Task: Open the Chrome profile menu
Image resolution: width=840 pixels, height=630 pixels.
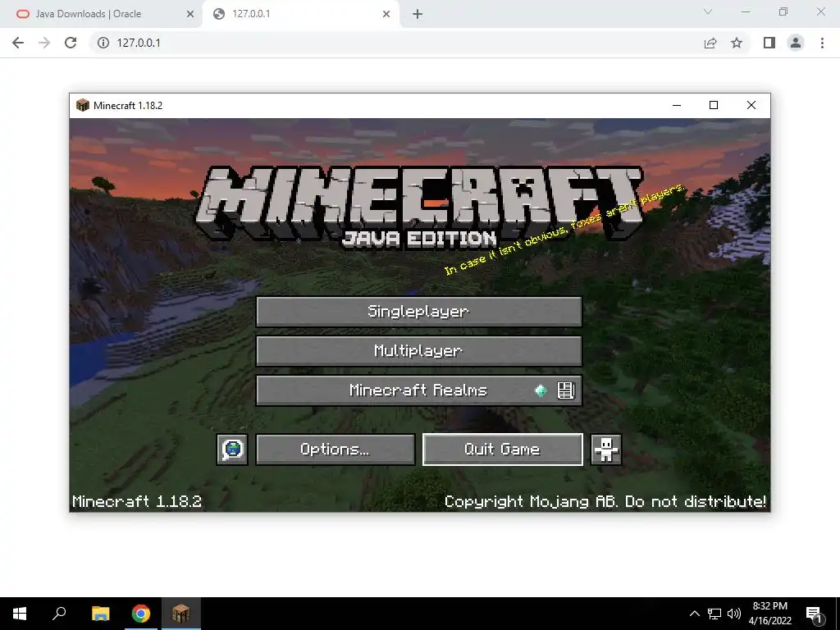Action: click(796, 43)
